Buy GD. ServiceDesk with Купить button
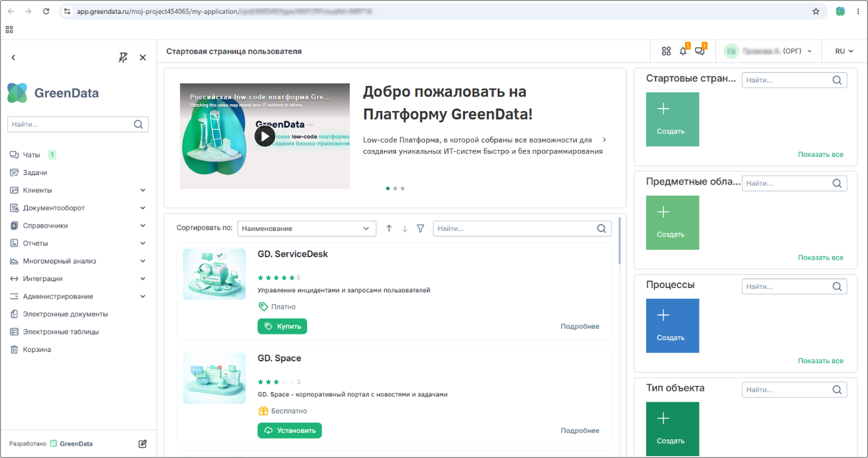This screenshot has width=868, height=458. coord(282,326)
